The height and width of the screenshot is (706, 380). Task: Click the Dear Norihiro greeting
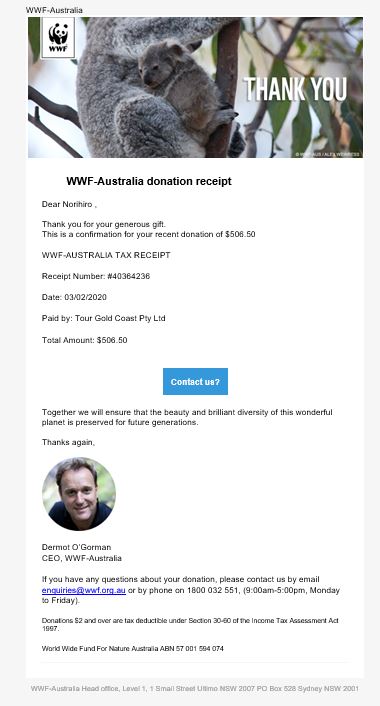(69, 204)
